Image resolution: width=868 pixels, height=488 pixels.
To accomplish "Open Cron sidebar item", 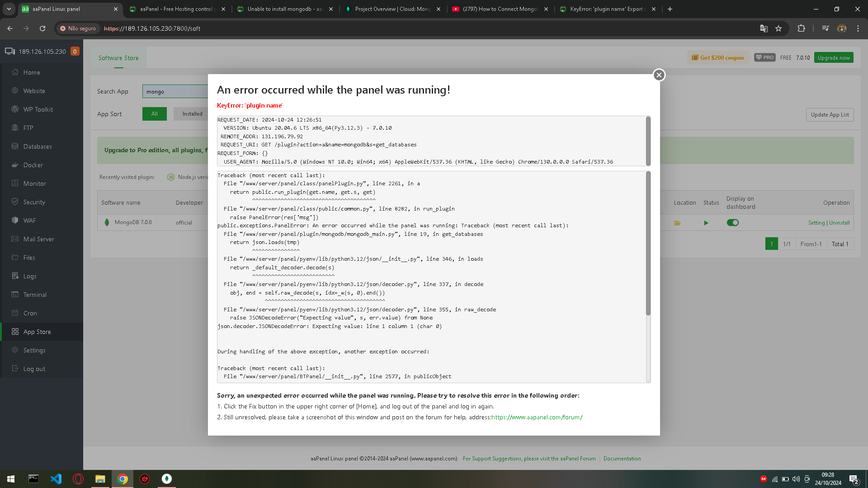I will pos(30,313).
